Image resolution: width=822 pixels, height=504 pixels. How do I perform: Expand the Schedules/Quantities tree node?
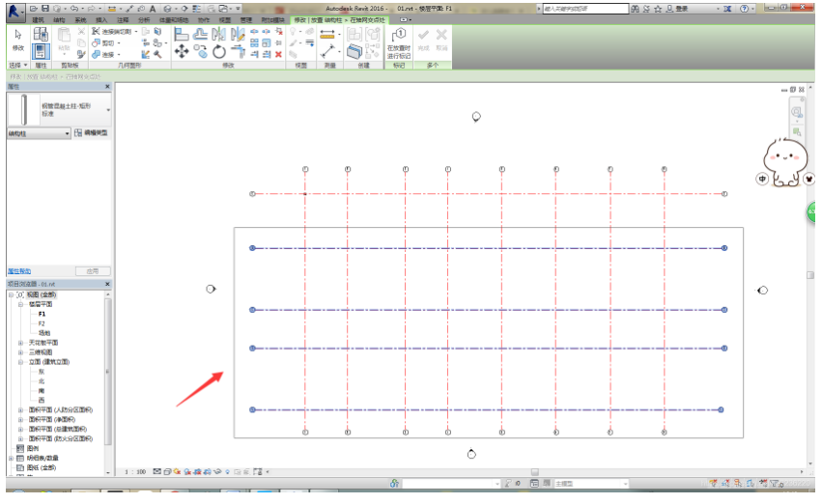(11, 458)
